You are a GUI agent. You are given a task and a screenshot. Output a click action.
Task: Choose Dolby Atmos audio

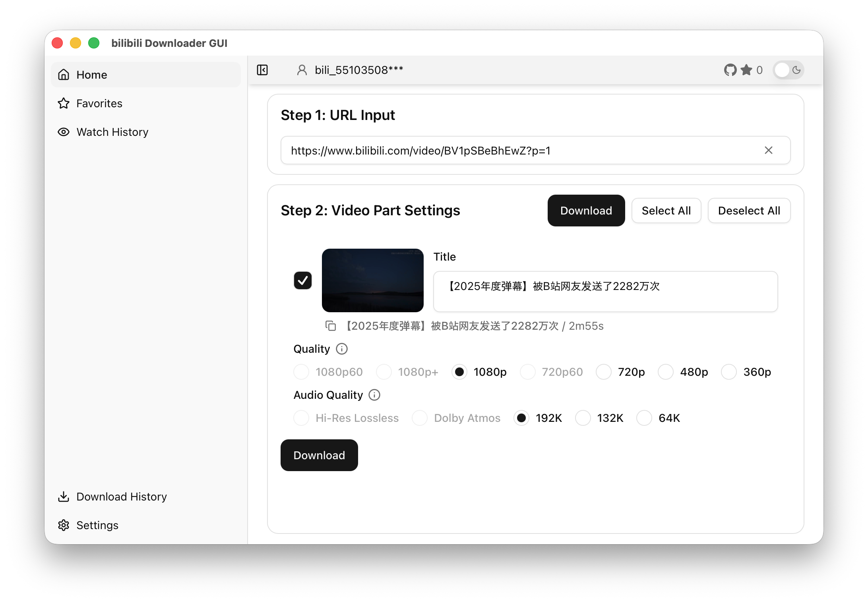pyautogui.click(x=420, y=418)
